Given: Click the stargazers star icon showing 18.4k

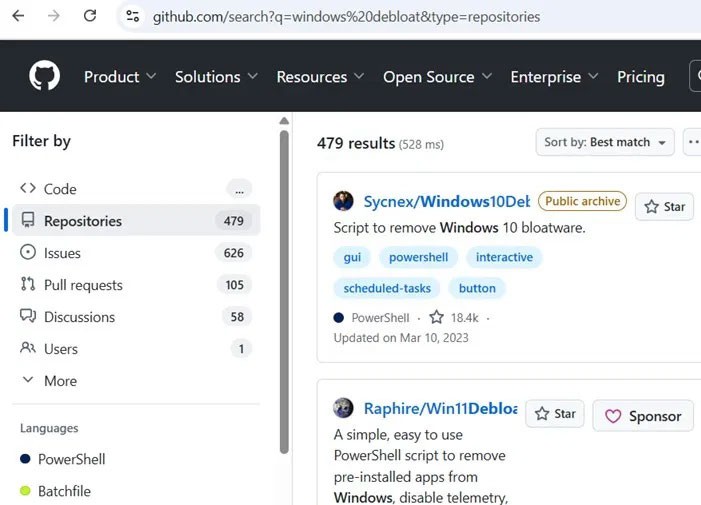Looking at the screenshot, I should pos(436,318).
